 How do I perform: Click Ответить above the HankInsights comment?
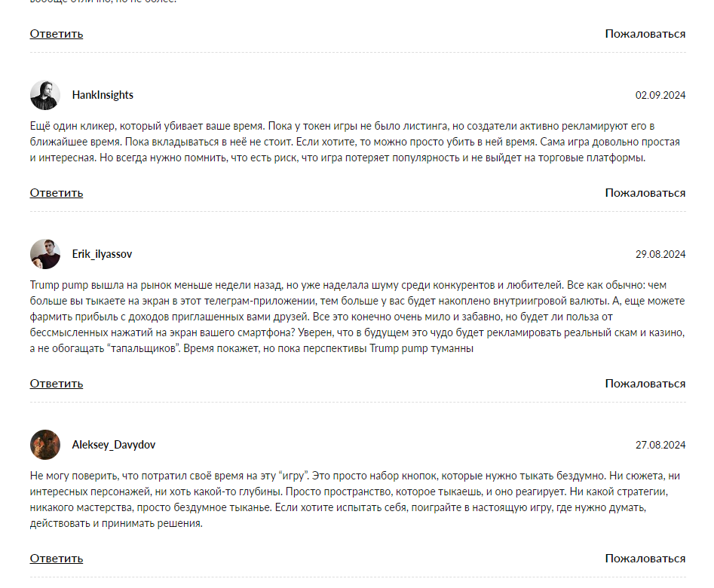[57, 34]
